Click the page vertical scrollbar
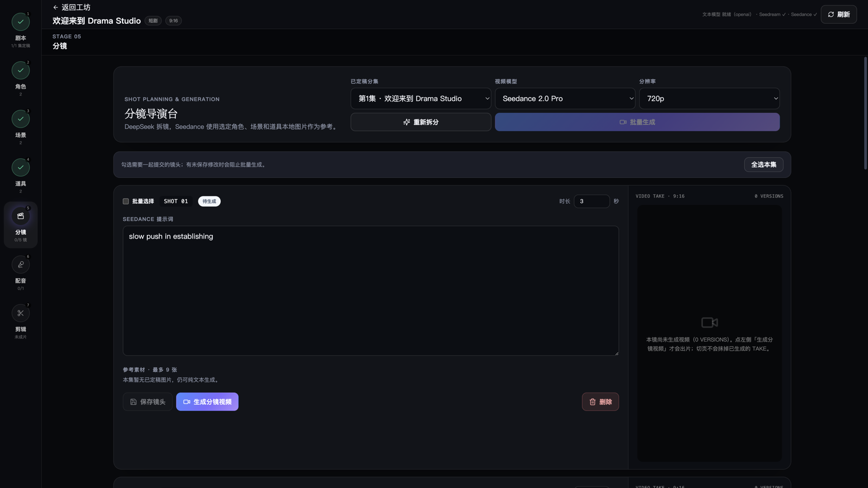The width and height of the screenshot is (868, 488). (x=865, y=113)
